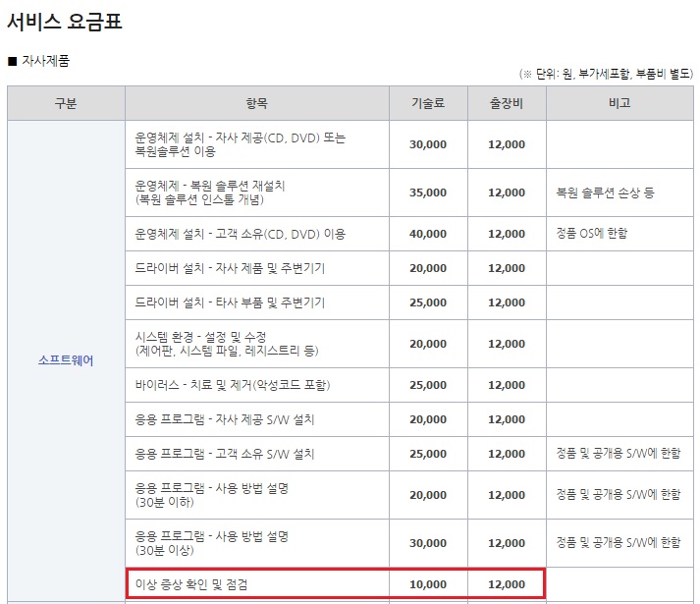The width and height of the screenshot is (700, 604).
Task: Click 기술료 30,000 in 자사 제공(CD, DVD) row
Action: pos(428,144)
